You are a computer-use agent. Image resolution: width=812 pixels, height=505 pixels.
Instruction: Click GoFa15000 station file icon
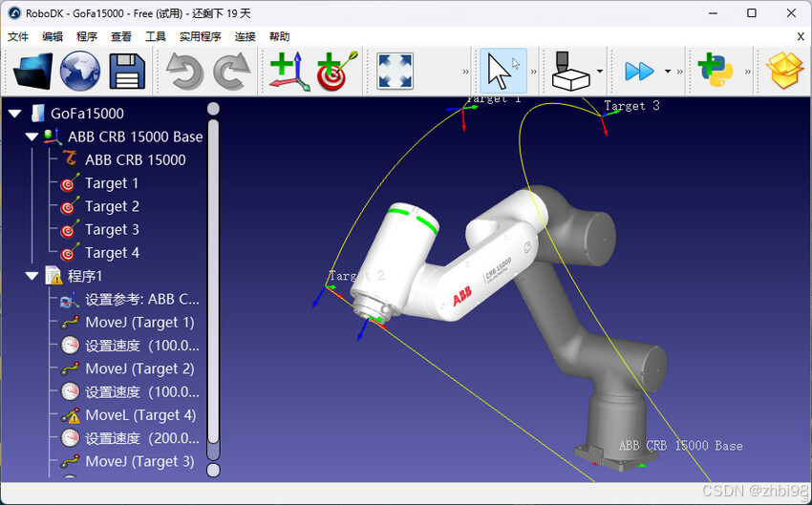click(x=38, y=114)
